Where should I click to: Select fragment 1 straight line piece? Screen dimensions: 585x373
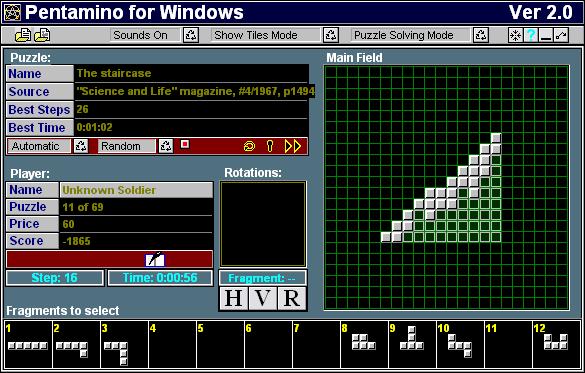coord(28,345)
